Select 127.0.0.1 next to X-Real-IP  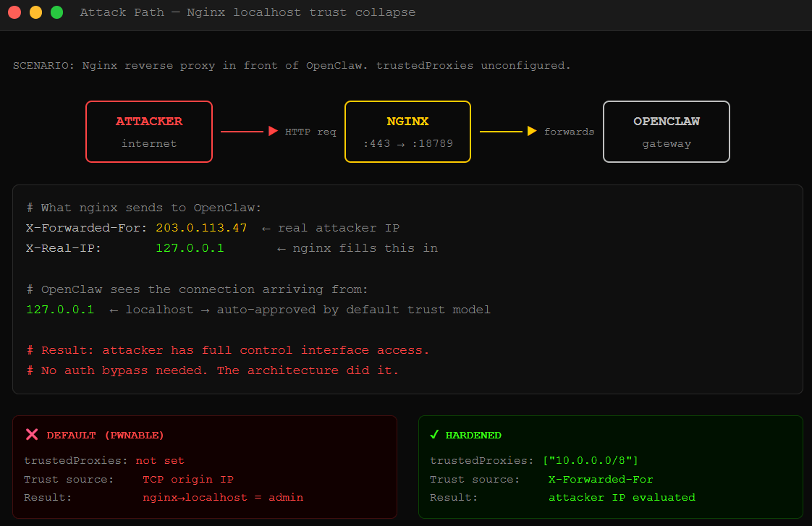(190, 248)
